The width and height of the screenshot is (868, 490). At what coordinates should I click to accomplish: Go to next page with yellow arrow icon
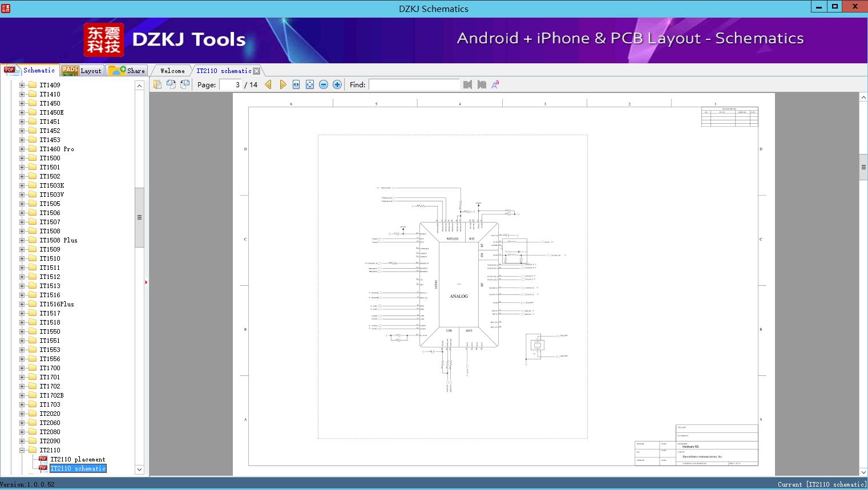pos(283,84)
